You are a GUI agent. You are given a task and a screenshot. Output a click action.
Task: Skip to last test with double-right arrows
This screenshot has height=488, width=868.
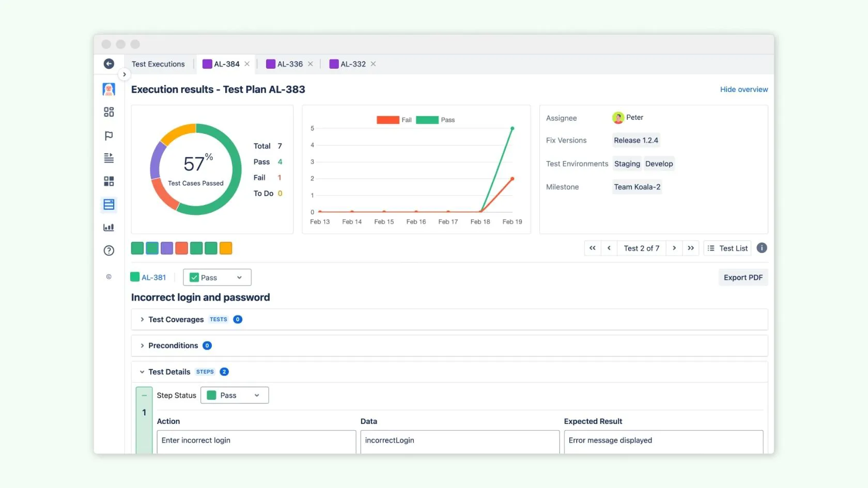(691, 248)
